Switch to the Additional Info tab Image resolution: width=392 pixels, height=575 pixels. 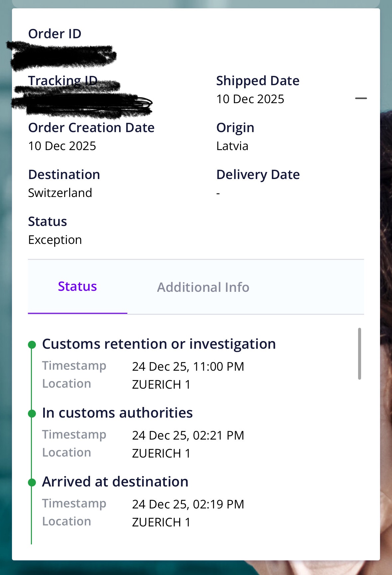tap(203, 287)
